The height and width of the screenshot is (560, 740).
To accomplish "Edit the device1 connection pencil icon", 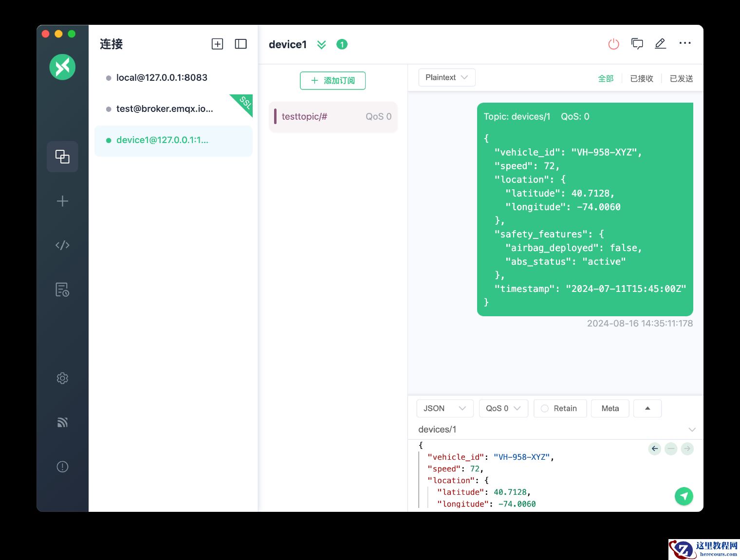I will 660,44.
